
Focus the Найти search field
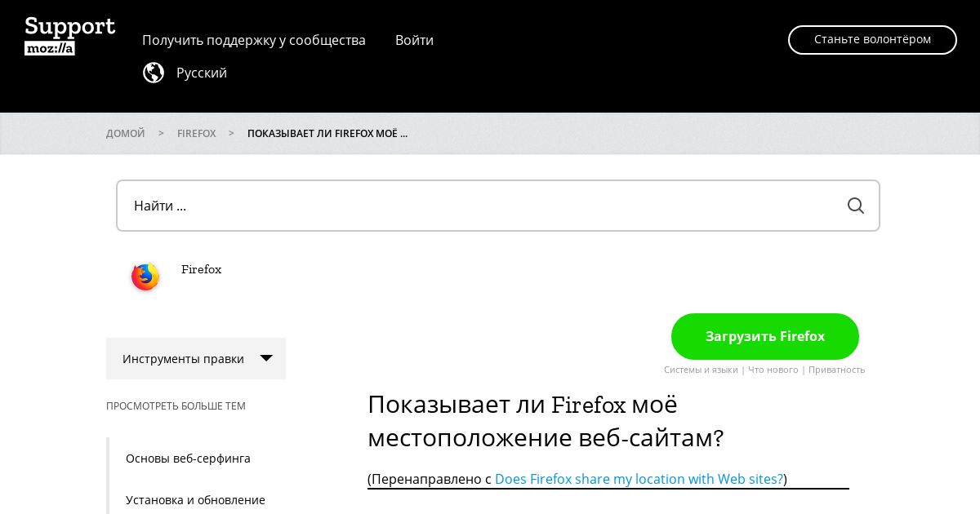pyautogui.click(x=498, y=206)
